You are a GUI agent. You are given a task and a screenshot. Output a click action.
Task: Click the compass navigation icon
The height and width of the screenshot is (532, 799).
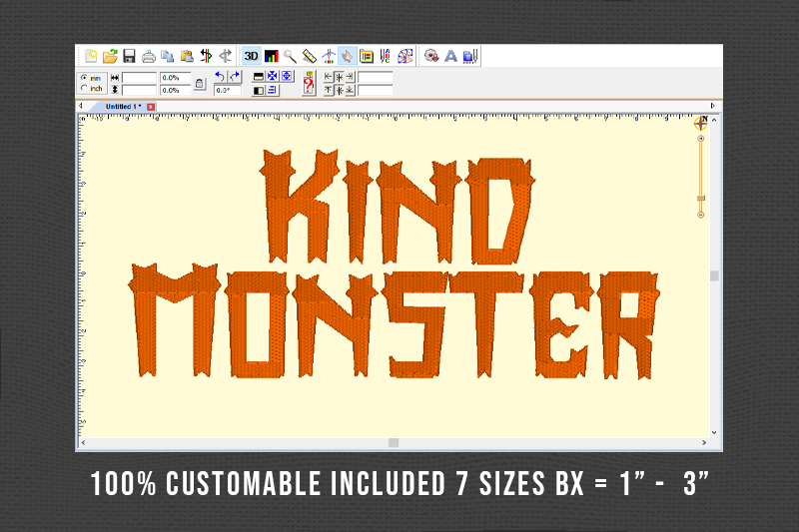[x=701, y=123]
